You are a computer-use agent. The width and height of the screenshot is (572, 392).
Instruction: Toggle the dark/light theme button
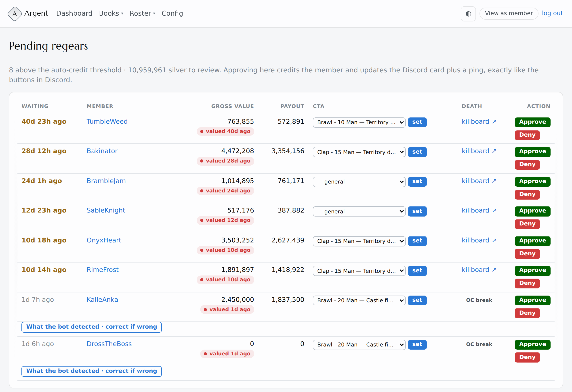[x=468, y=14]
